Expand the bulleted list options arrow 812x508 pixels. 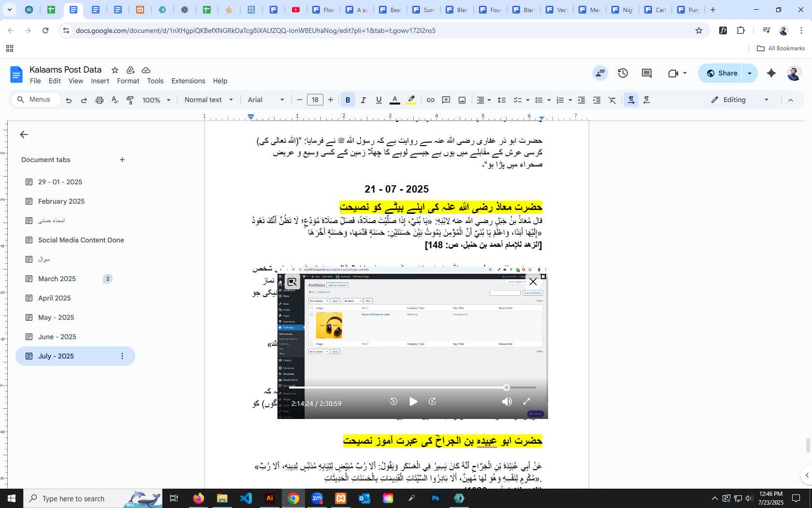tap(549, 100)
